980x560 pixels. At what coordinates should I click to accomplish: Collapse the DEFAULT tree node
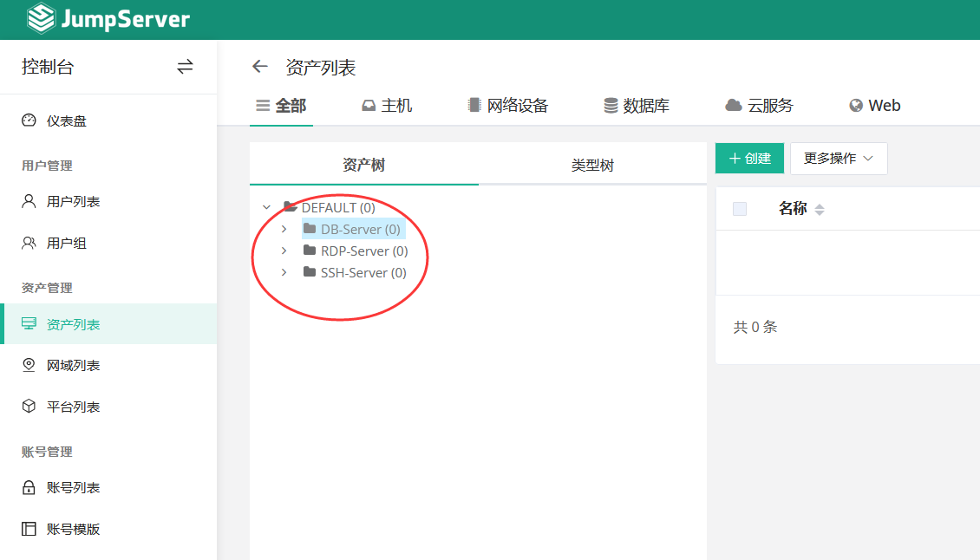267,207
